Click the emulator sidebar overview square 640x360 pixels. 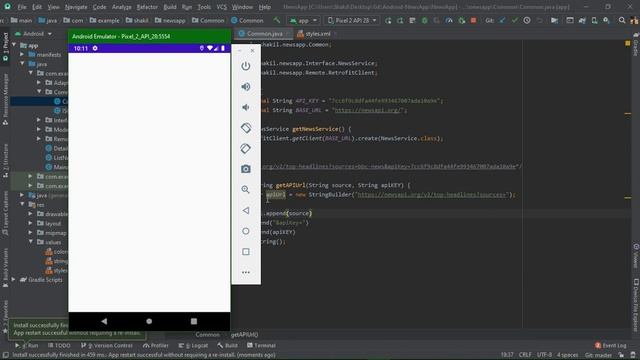point(246,252)
